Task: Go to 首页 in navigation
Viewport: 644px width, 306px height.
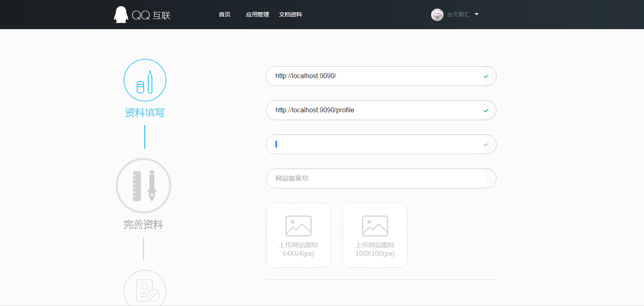Action: [x=224, y=15]
